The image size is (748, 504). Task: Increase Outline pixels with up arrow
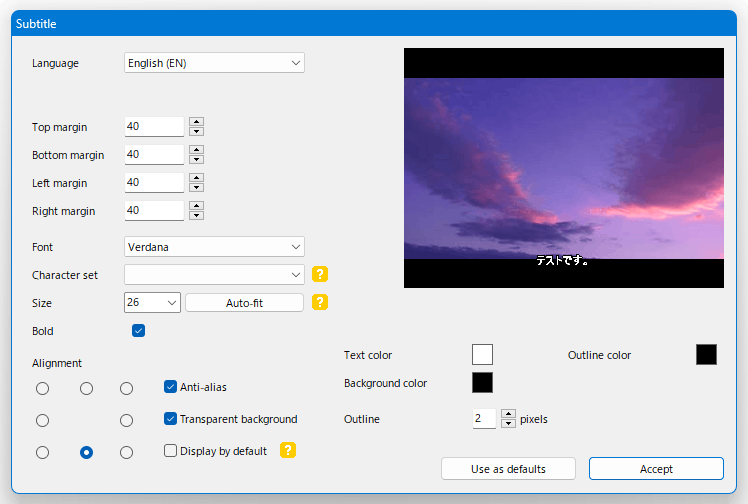point(509,414)
